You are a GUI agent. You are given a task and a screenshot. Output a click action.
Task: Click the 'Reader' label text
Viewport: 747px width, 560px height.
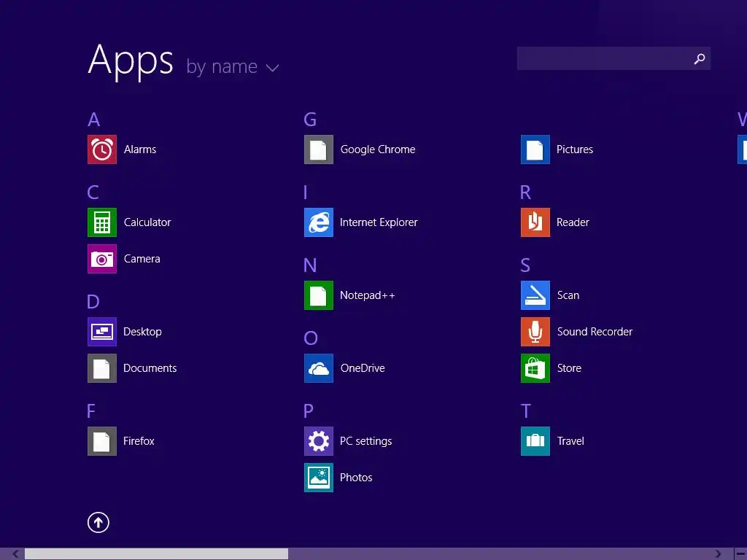pos(573,222)
